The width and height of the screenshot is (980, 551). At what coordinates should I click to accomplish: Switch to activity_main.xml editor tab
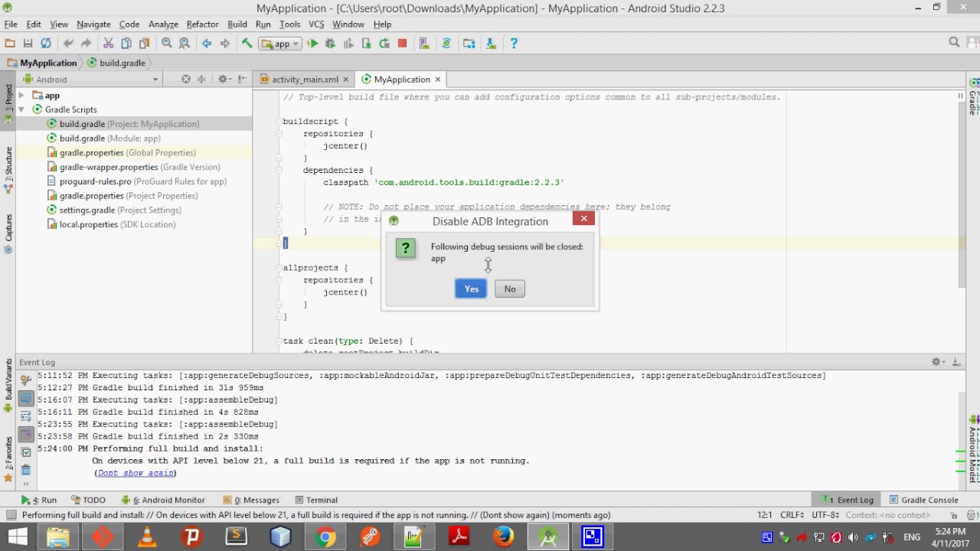[305, 80]
